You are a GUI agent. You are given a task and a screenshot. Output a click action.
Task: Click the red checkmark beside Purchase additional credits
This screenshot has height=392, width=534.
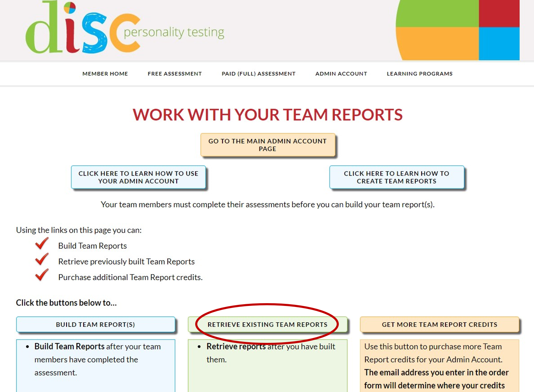[42, 275]
